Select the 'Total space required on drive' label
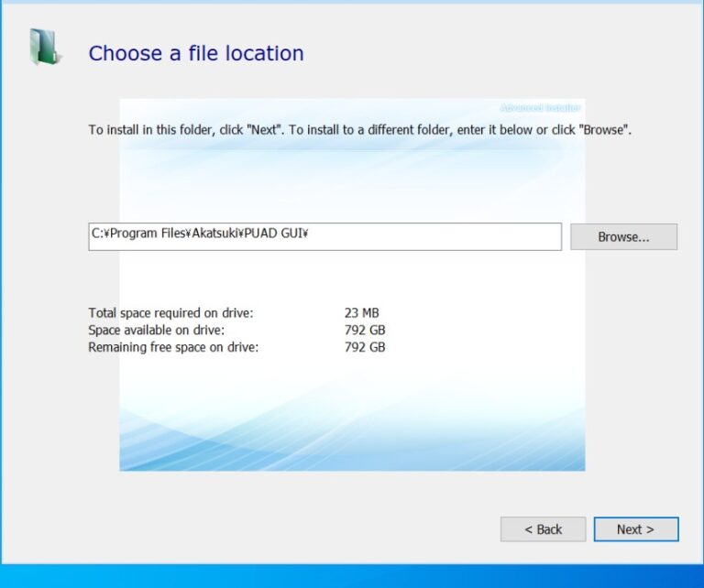 click(x=170, y=313)
